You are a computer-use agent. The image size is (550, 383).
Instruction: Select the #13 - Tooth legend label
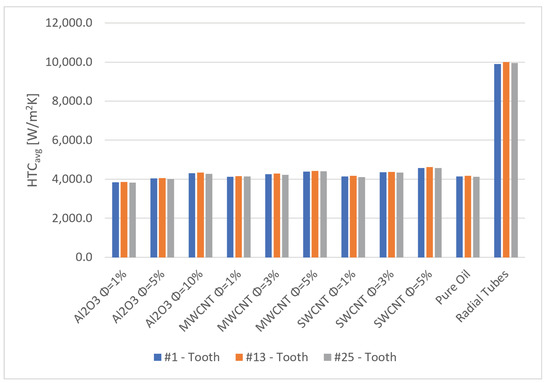coord(277,357)
